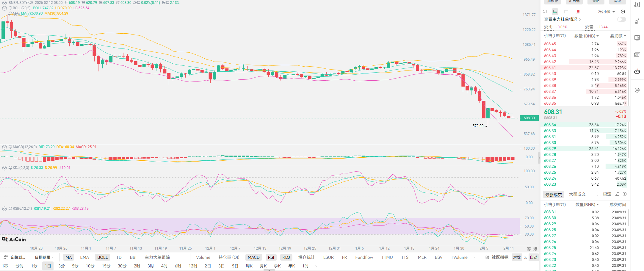
Task: Expand the 委托额 column dropdown
Action: coord(618,36)
